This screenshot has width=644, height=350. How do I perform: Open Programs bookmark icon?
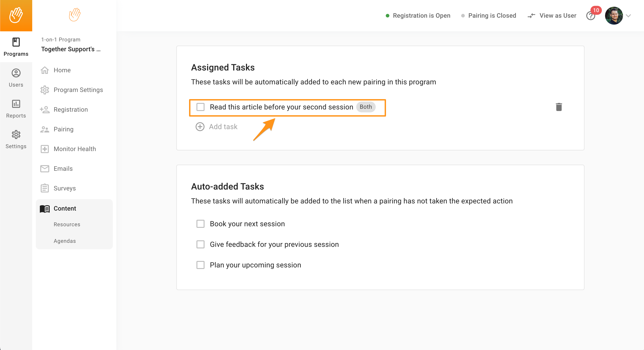[x=16, y=42]
